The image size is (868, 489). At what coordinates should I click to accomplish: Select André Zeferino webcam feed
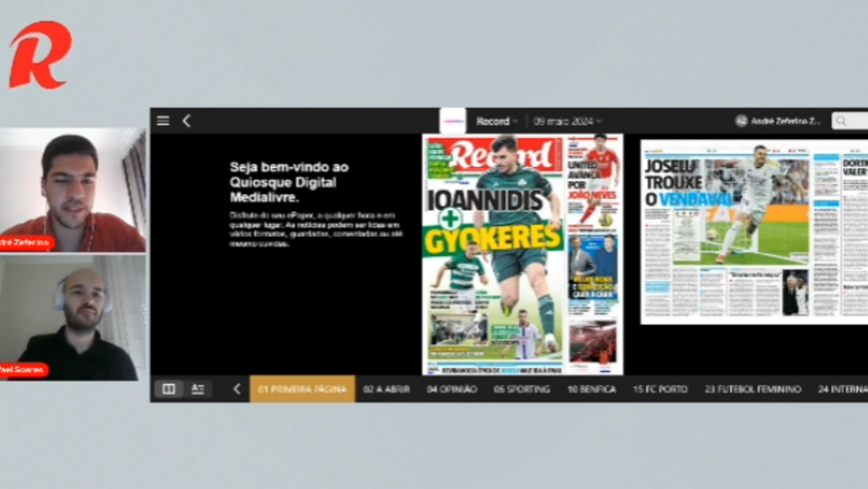73,190
